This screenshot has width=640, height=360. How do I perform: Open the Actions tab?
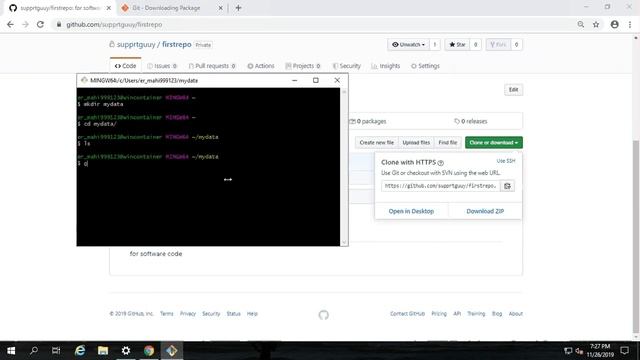pos(261,66)
